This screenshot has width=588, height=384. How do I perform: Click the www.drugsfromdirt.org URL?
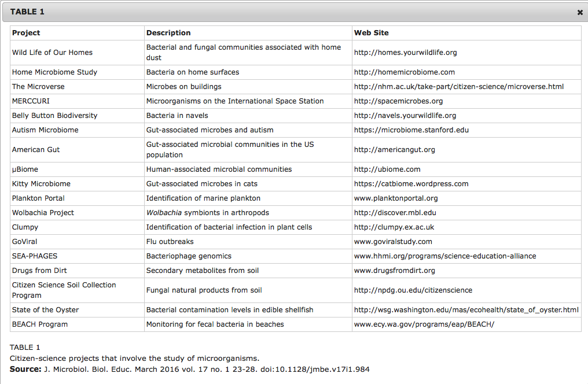(395, 271)
